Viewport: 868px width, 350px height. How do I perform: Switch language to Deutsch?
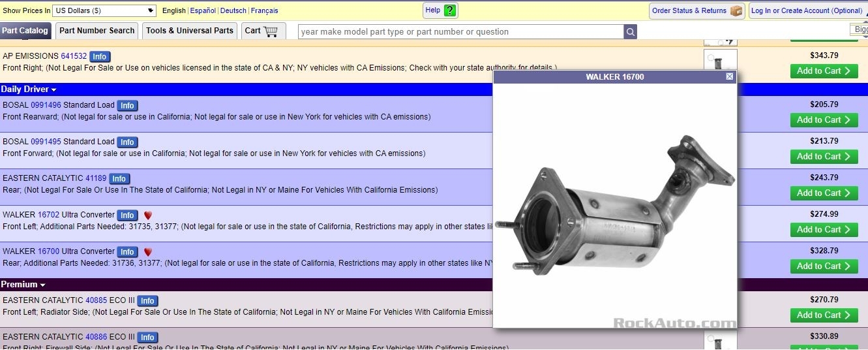(x=233, y=10)
